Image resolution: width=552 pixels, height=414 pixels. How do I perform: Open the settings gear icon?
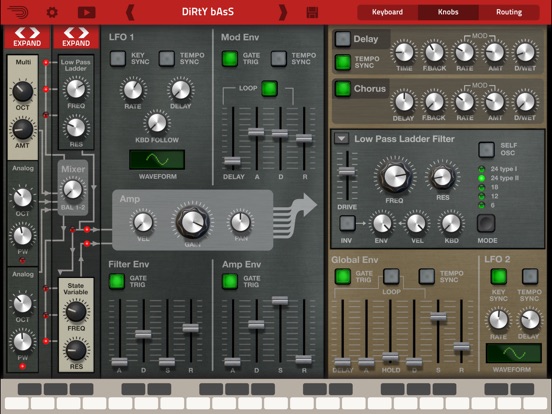click(x=52, y=13)
